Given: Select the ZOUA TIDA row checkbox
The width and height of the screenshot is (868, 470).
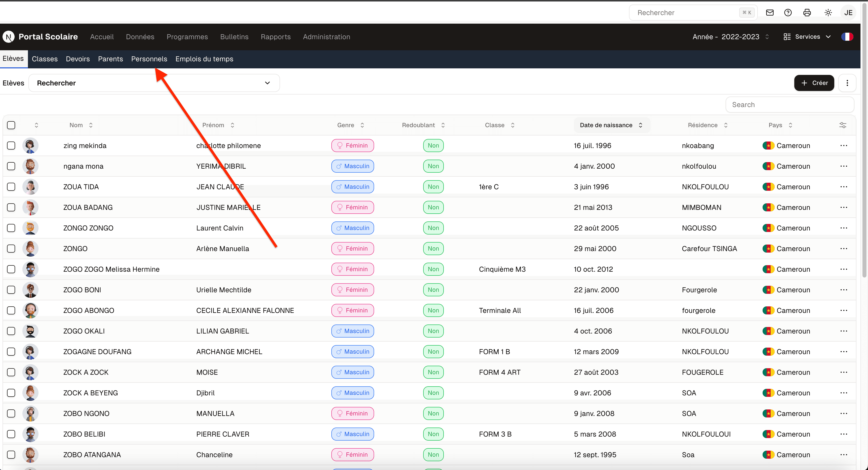Looking at the screenshot, I should click(11, 187).
